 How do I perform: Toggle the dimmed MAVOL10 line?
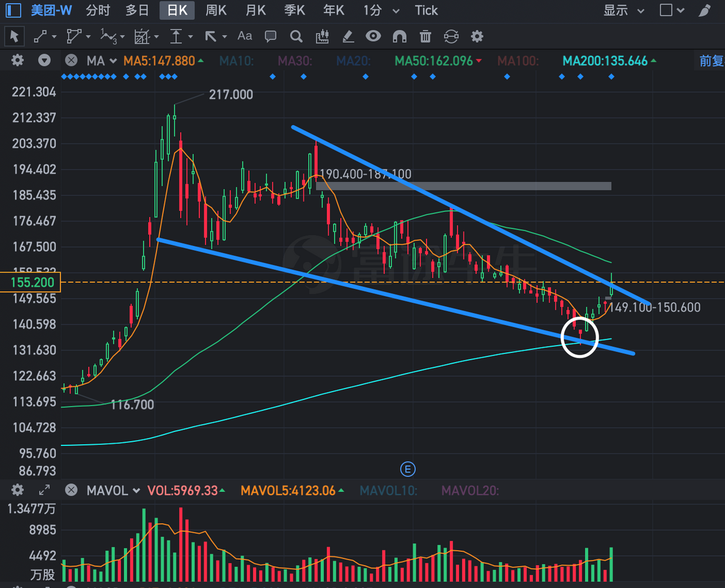388,491
